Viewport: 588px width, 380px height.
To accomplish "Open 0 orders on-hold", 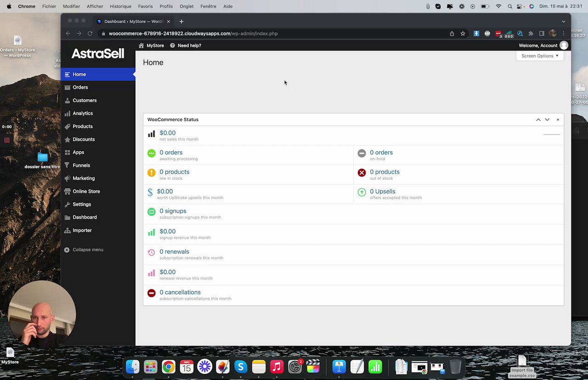I will point(381,153).
